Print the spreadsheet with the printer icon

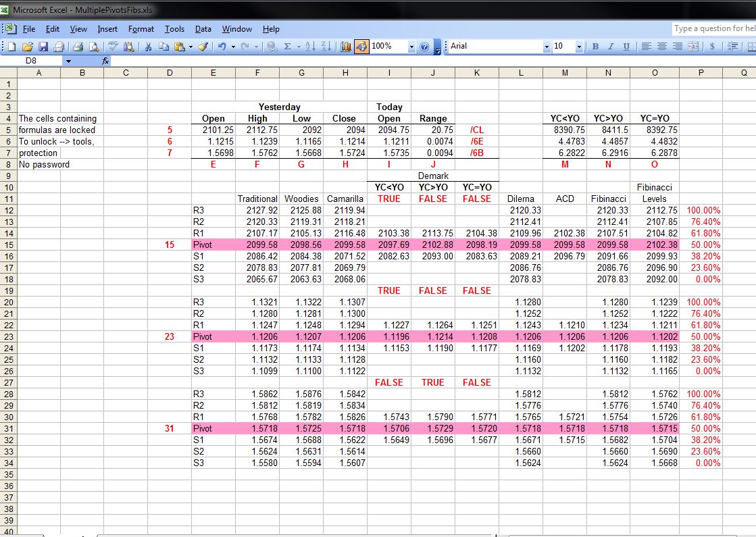pyautogui.click(x=78, y=47)
